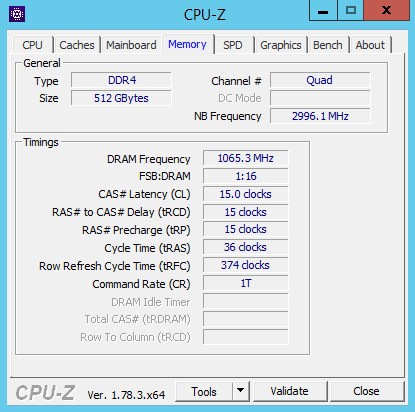Click the CPU-Z window title text
This screenshot has height=412, width=415.
205,15
